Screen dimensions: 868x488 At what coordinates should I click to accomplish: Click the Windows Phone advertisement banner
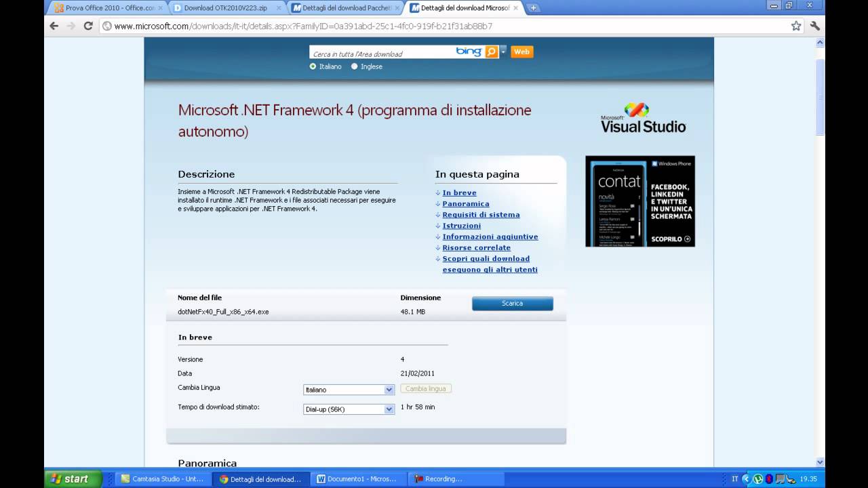pyautogui.click(x=640, y=201)
